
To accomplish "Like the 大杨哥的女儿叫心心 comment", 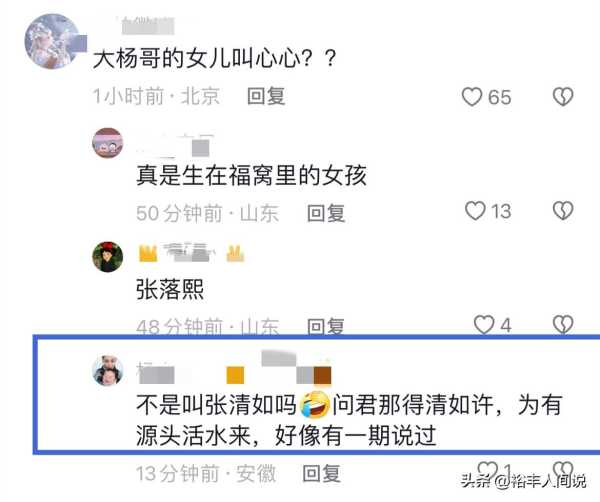I will [471, 96].
